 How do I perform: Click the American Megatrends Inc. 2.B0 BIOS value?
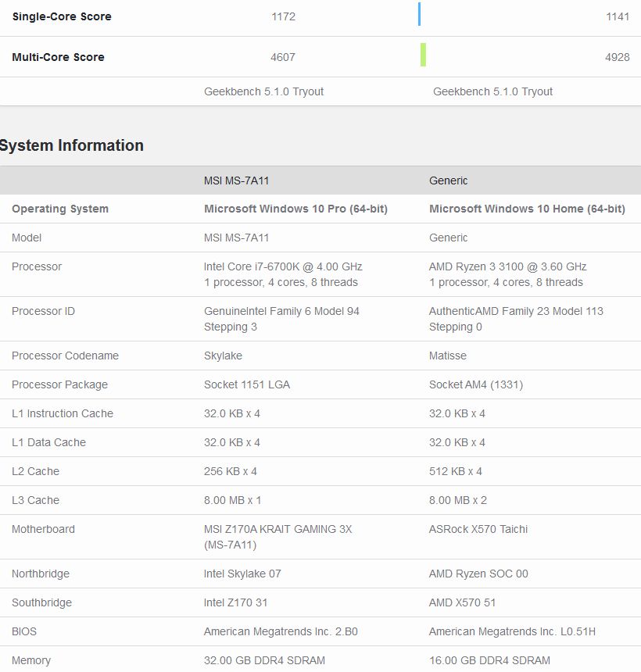281,631
